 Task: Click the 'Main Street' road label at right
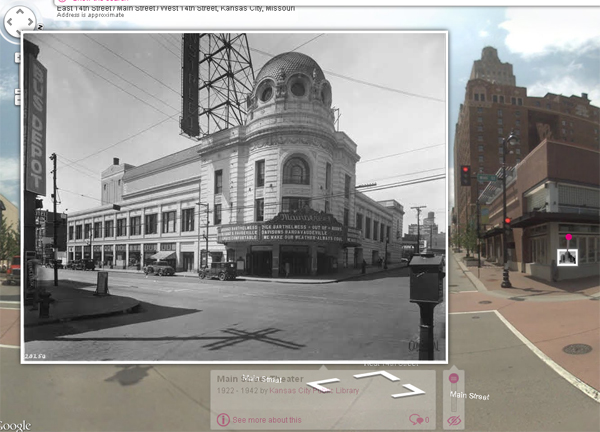470,396
